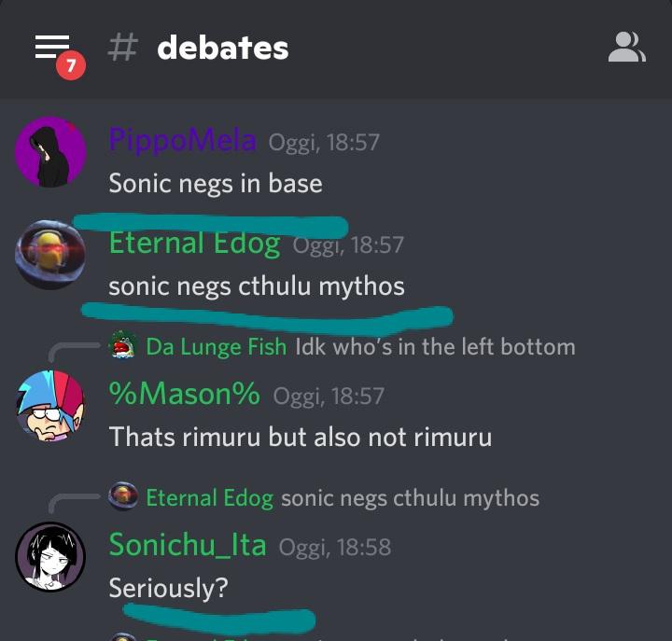
Task: Select the 'Thats rimuru but also not rimuru' message
Action: pos(301,437)
